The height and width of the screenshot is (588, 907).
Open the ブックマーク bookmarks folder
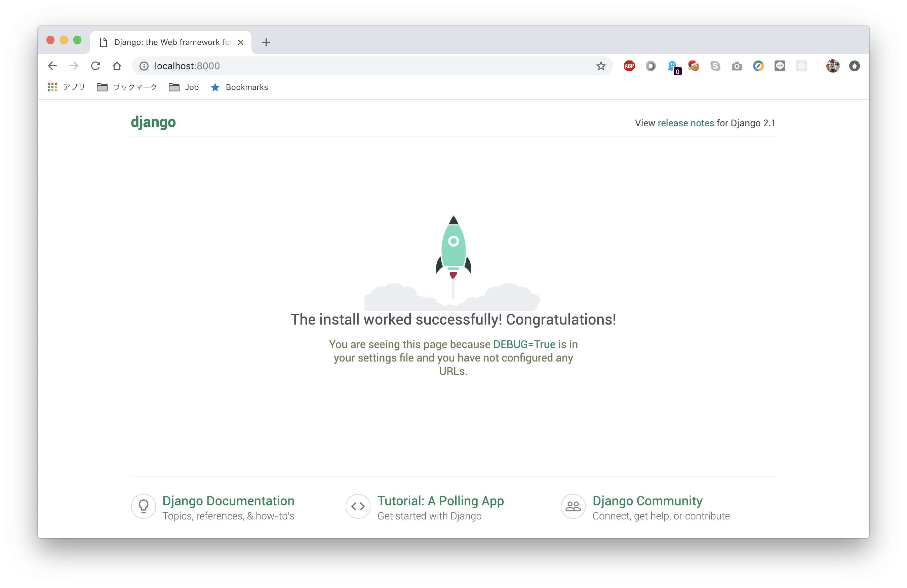pyautogui.click(x=127, y=87)
